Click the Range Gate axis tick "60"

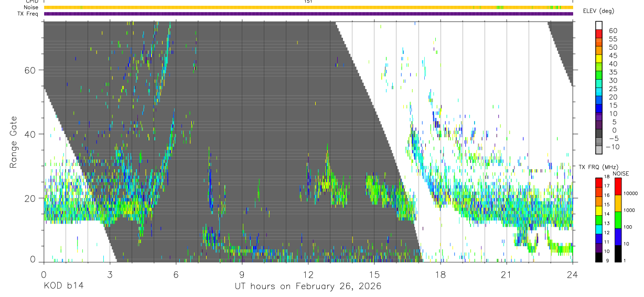click(30, 70)
